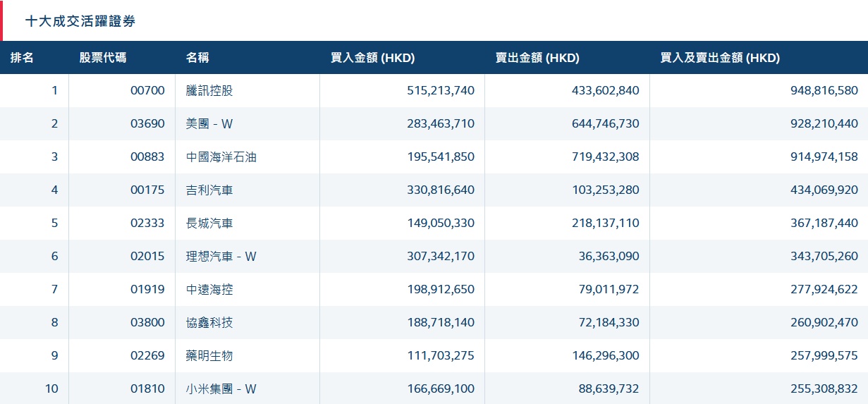The width and height of the screenshot is (868, 404).
Task: Select total turnover 928,210,440
Action: point(824,123)
